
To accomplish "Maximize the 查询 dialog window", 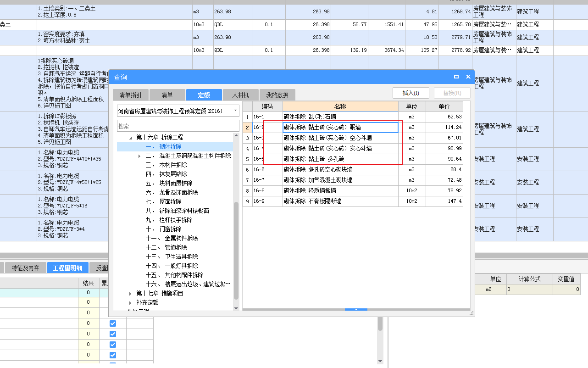I will [x=456, y=77].
